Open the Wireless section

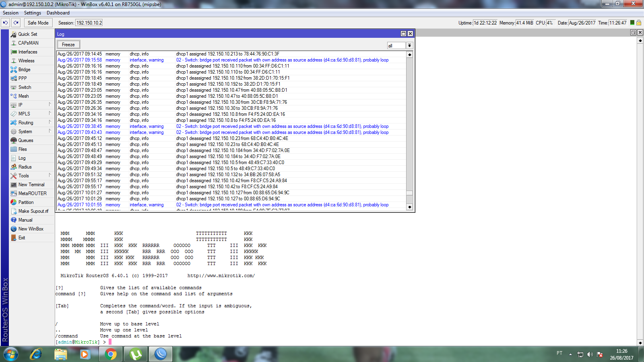26,61
